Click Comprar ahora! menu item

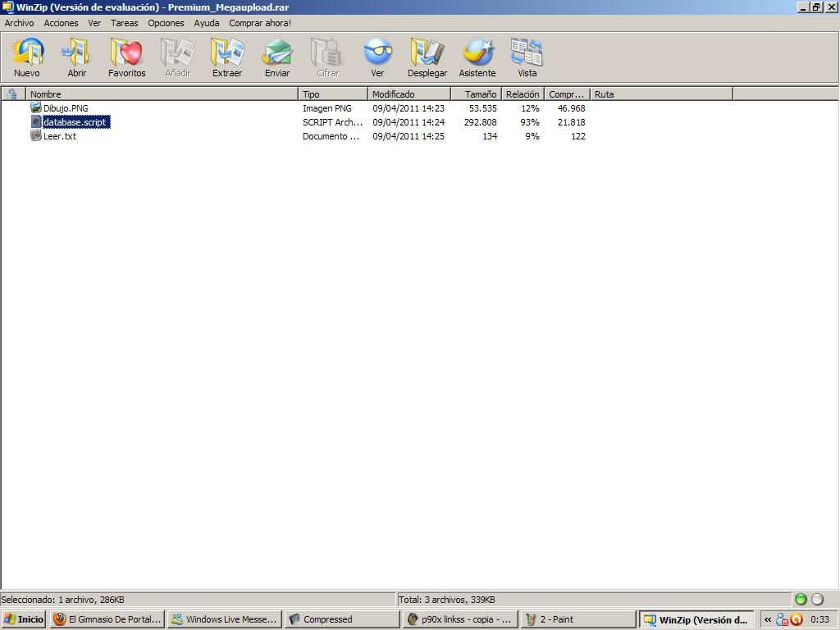click(260, 23)
